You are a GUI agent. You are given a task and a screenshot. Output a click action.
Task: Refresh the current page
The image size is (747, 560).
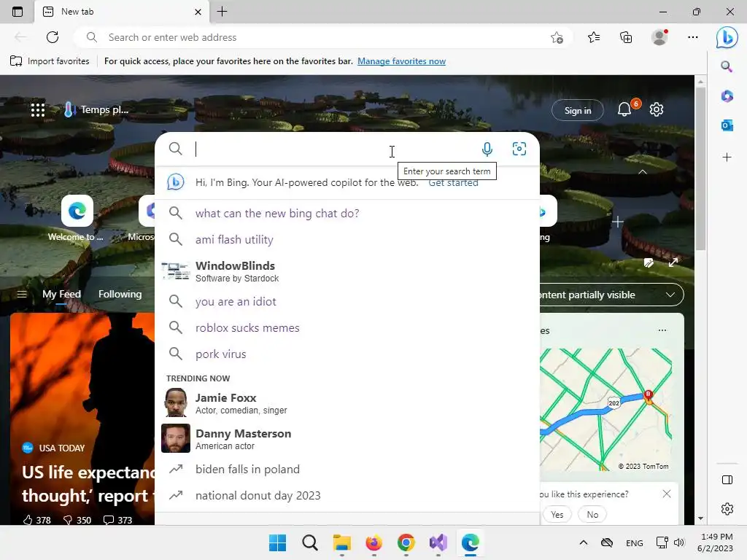tap(53, 37)
